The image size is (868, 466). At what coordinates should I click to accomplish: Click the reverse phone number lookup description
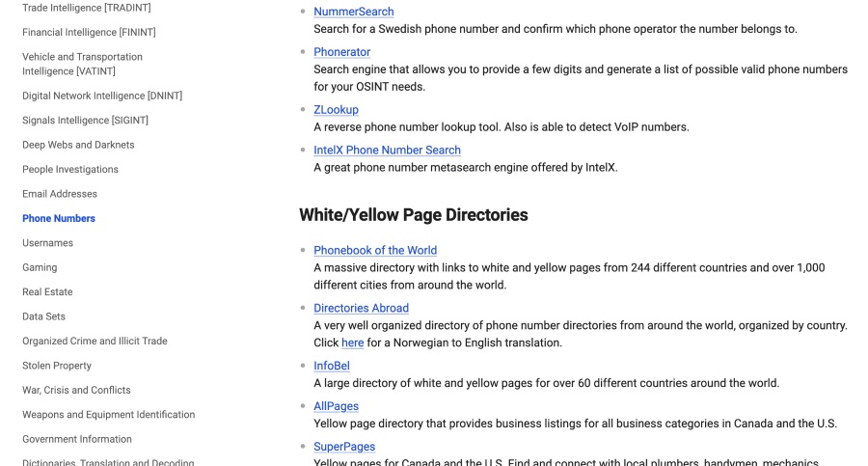click(502, 127)
